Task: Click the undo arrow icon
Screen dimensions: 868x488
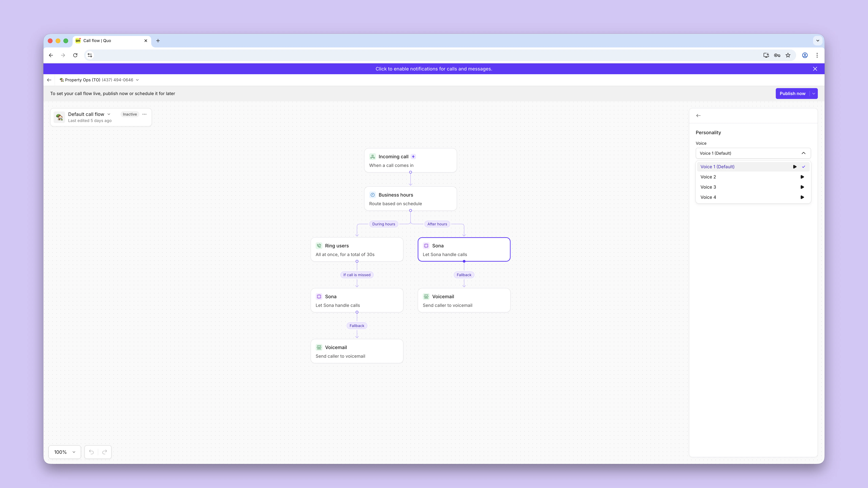Action: [x=91, y=452]
